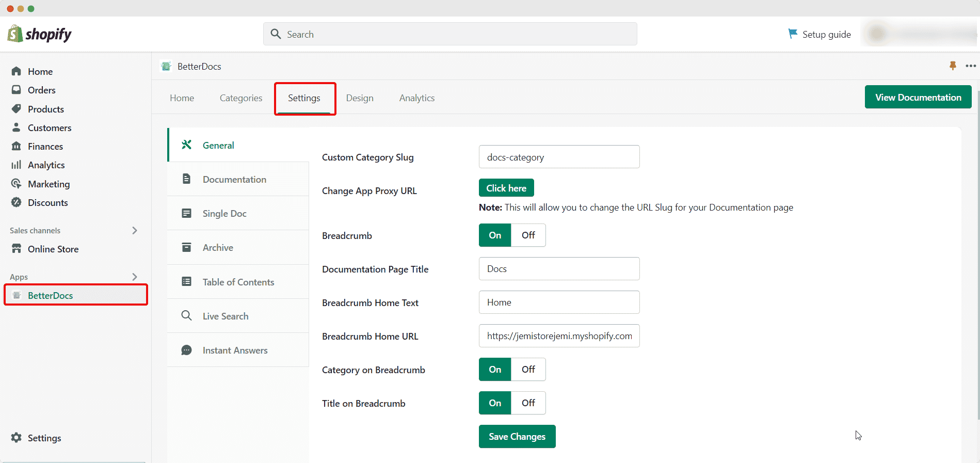Focus the top Search field

[450, 34]
